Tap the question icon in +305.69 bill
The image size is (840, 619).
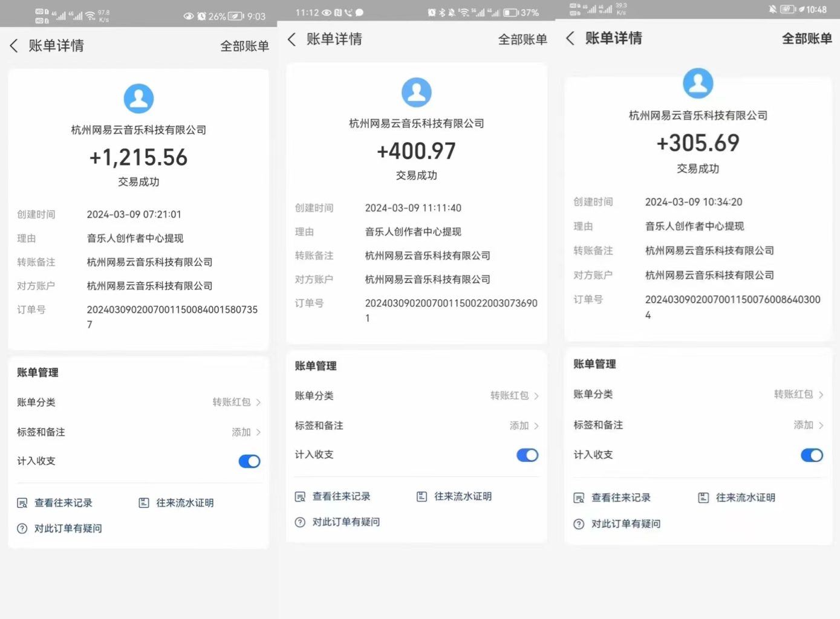pyautogui.click(x=579, y=524)
